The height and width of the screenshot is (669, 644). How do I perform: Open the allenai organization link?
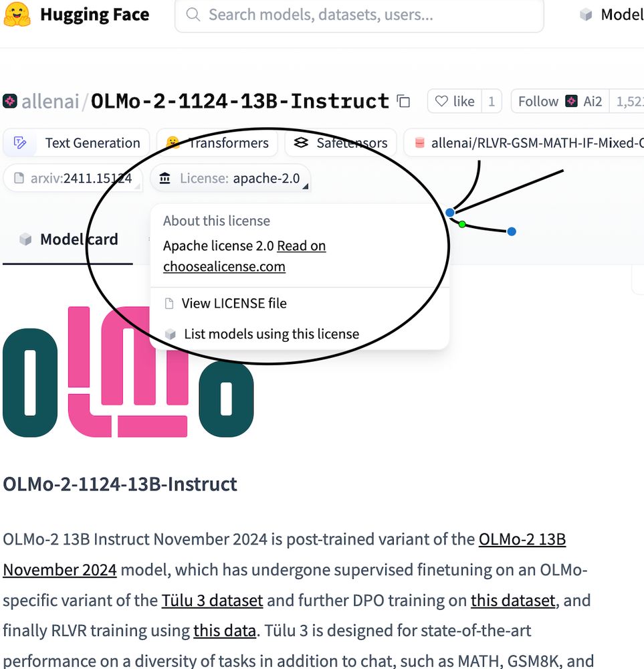pyautogui.click(x=50, y=102)
